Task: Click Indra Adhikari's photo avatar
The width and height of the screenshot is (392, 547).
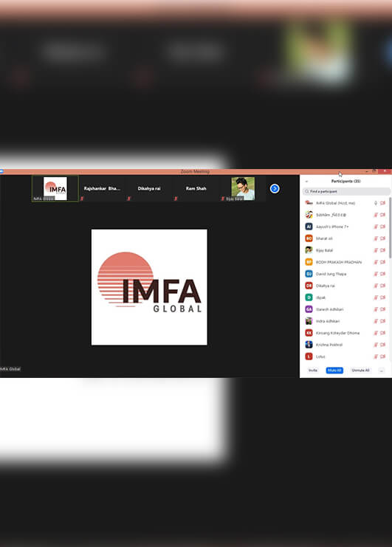Action: (309, 321)
